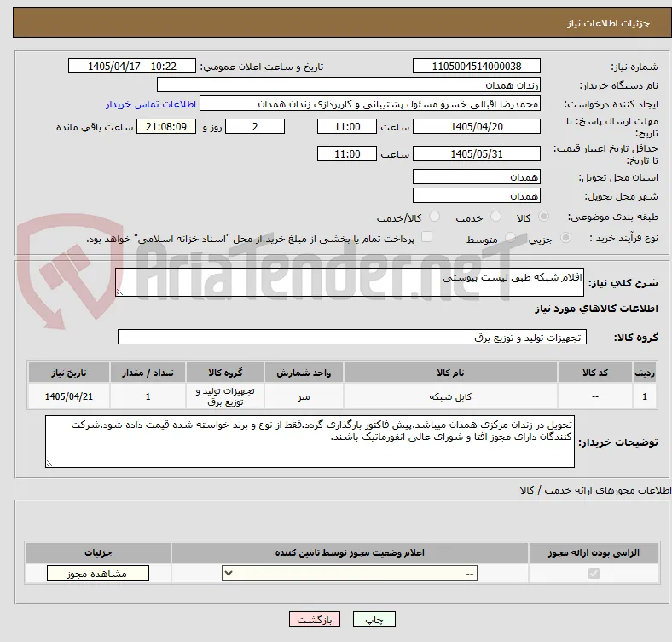Image resolution: width=672 pixels, height=642 pixels.
Task: Click the delivery city field
Action: (477, 195)
